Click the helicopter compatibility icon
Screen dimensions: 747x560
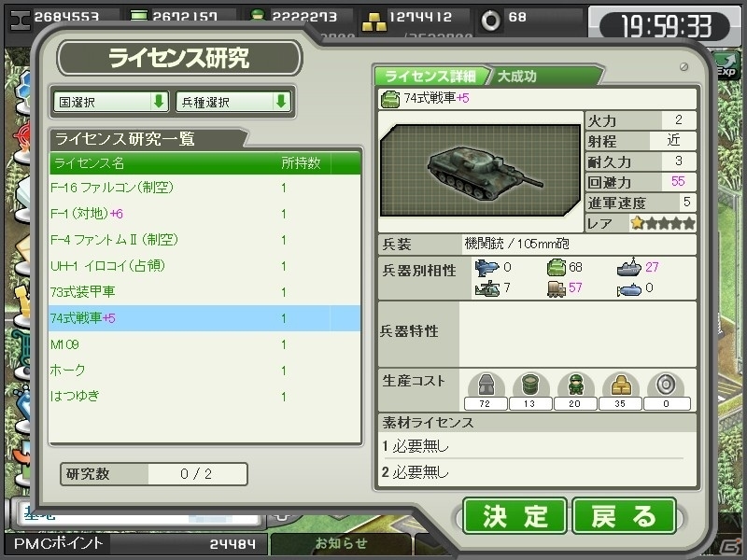[487, 288]
